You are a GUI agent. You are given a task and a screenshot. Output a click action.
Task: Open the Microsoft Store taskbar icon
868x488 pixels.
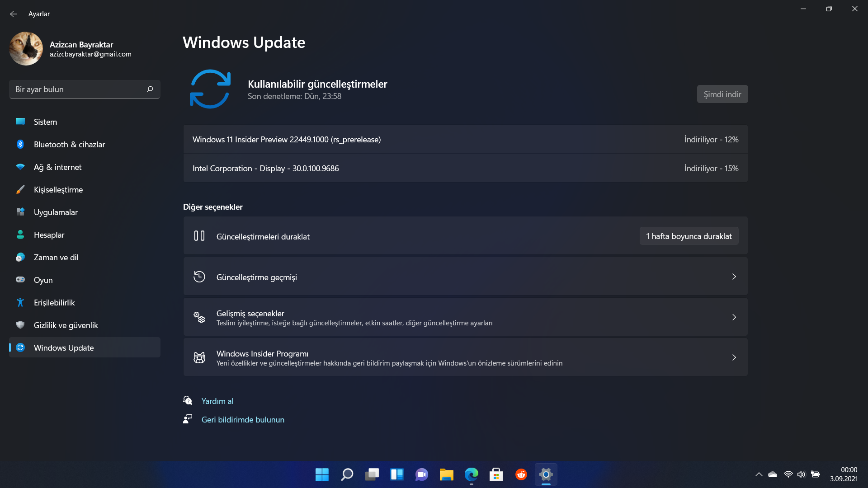click(496, 474)
